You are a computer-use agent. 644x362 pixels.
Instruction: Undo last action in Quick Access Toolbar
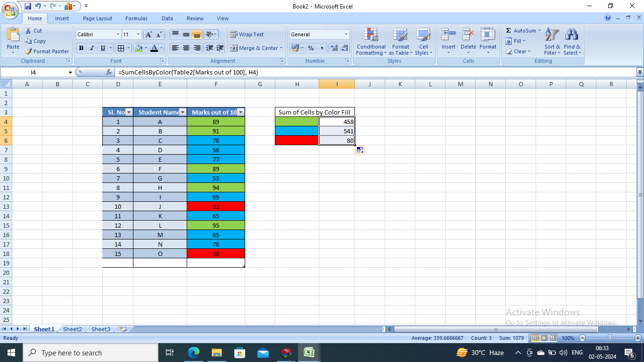tap(38, 6)
